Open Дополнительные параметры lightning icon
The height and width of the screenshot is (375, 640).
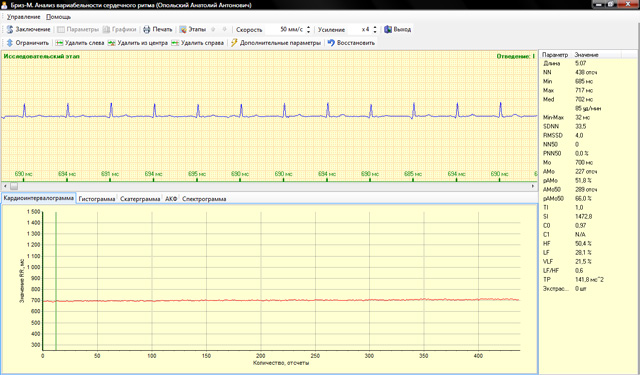point(234,42)
